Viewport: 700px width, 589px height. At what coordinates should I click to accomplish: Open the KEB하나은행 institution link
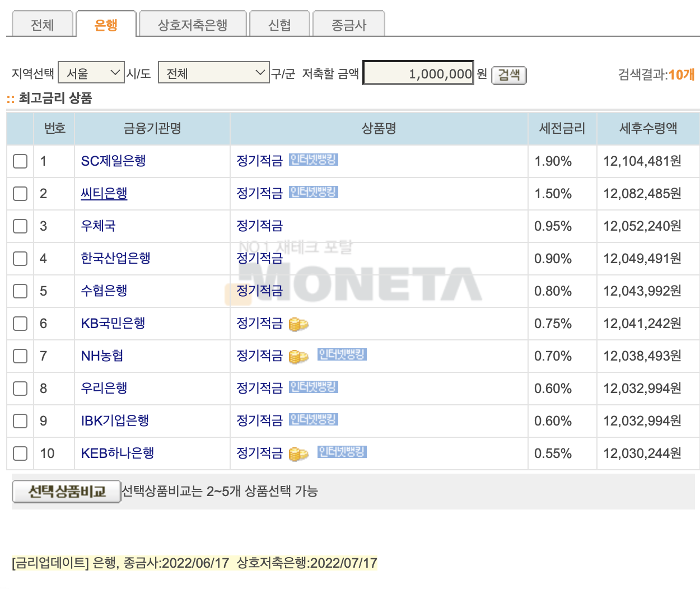click(x=118, y=454)
